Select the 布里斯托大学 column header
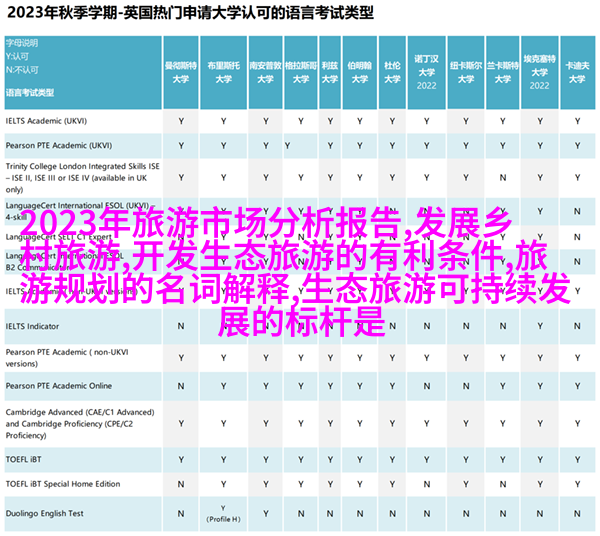The height and width of the screenshot is (536, 600). pyautogui.click(x=223, y=72)
